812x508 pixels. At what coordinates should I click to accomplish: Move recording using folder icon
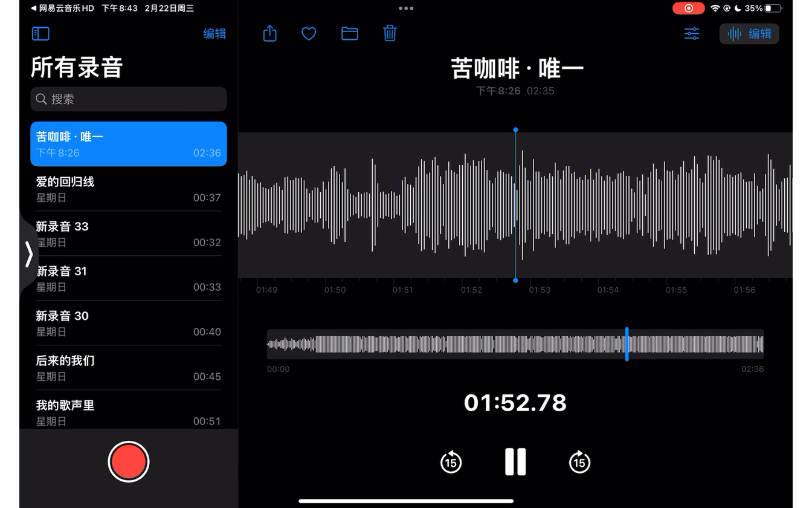click(350, 34)
